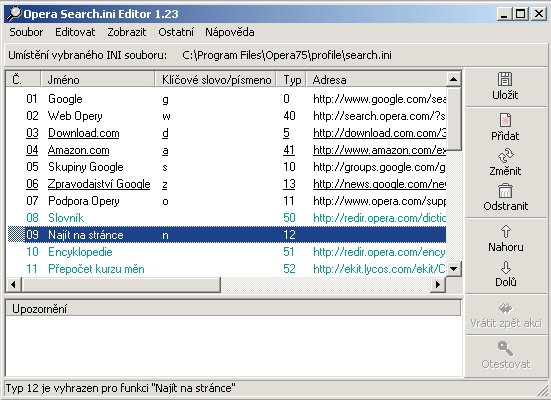Sort list by the Č. column header
This screenshot has height=400, width=551.
[x=24, y=79]
